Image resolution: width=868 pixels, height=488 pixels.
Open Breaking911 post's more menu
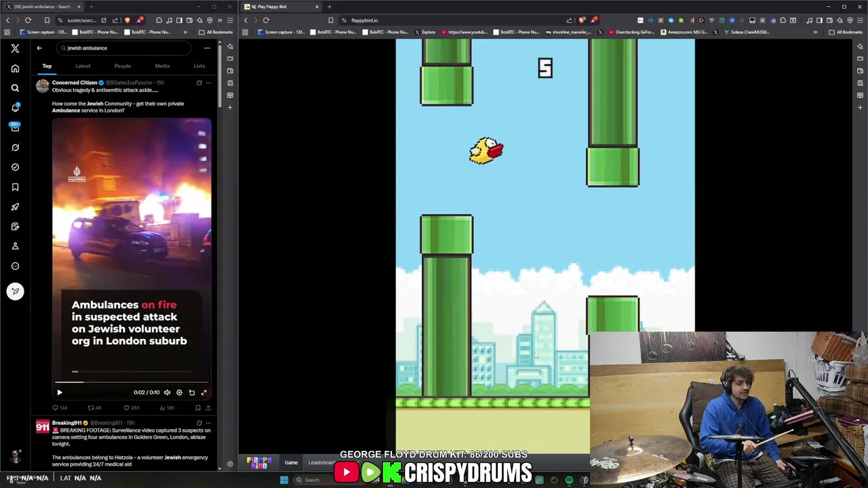point(208,423)
